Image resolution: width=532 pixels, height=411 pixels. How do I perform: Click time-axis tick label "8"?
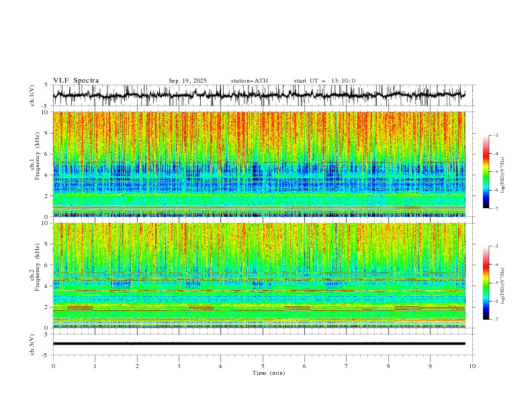click(x=388, y=366)
